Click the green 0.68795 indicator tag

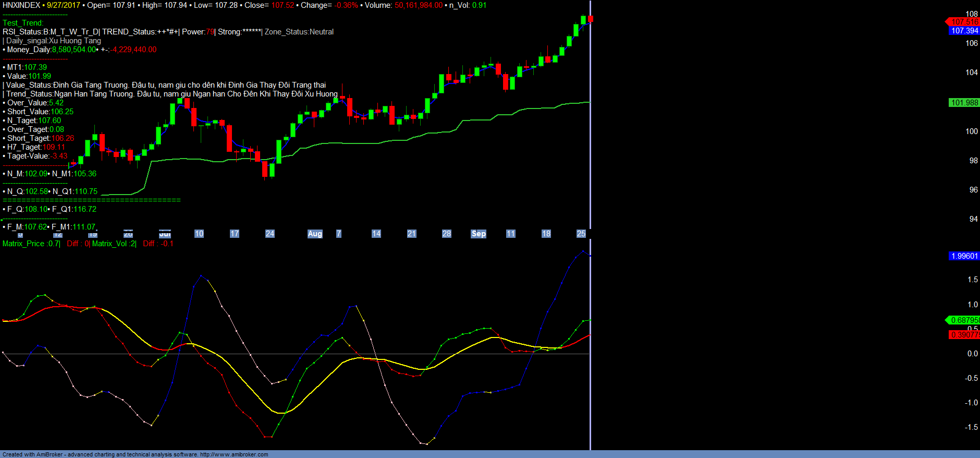[964, 320]
